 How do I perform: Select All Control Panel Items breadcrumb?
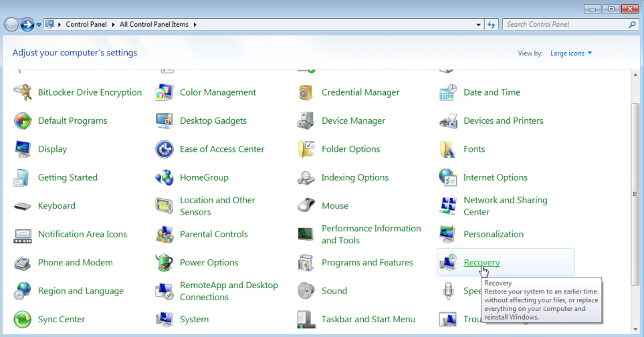(154, 25)
